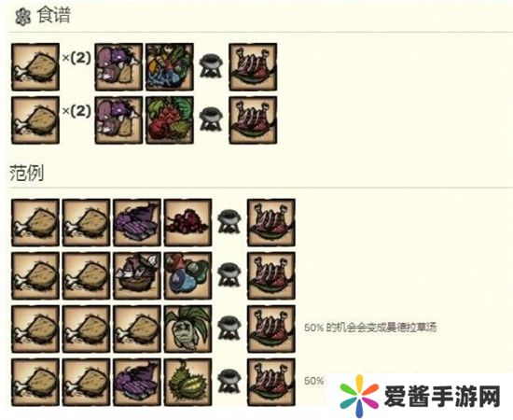Click the drumstick icon in first recipe row
The width and height of the screenshot is (513, 420).
35,67
